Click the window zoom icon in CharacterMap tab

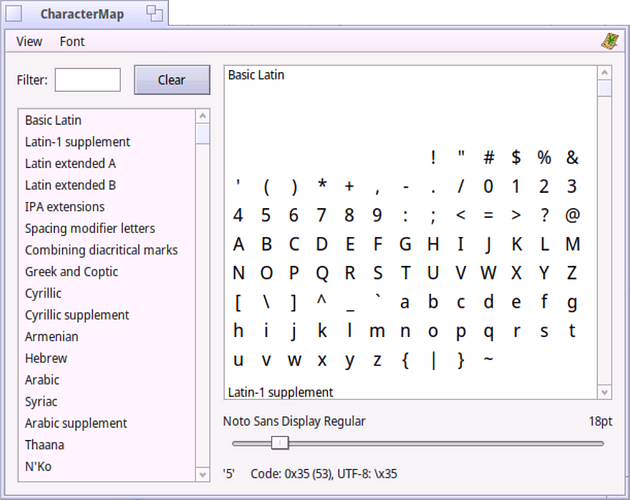tap(155, 14)
